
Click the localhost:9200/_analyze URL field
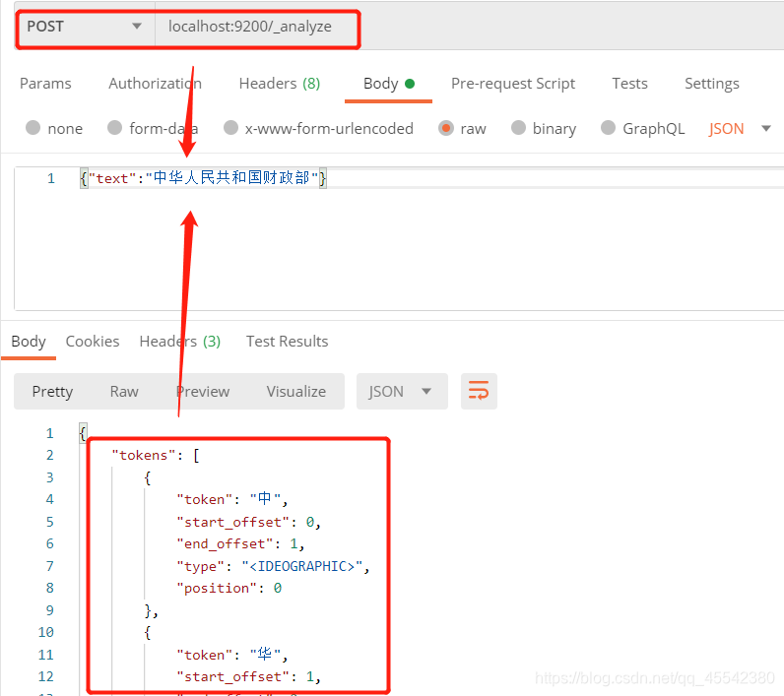pos(250,27)
